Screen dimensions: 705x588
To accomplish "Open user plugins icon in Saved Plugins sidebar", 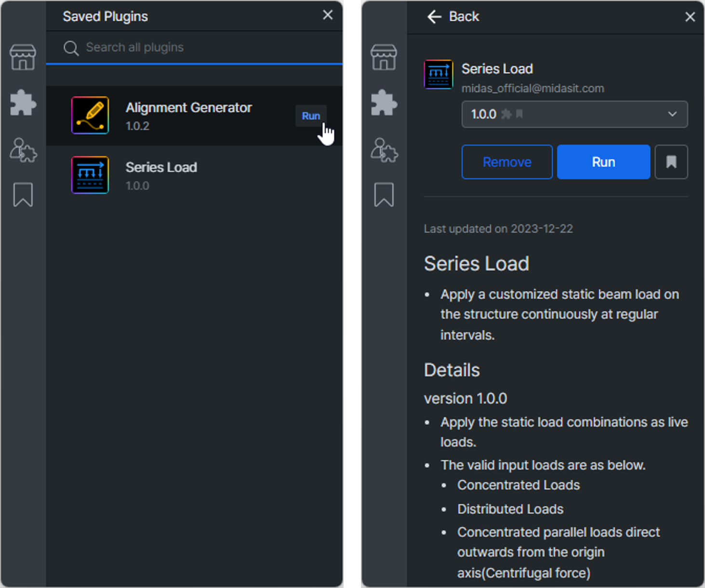I will click(23, 149).
